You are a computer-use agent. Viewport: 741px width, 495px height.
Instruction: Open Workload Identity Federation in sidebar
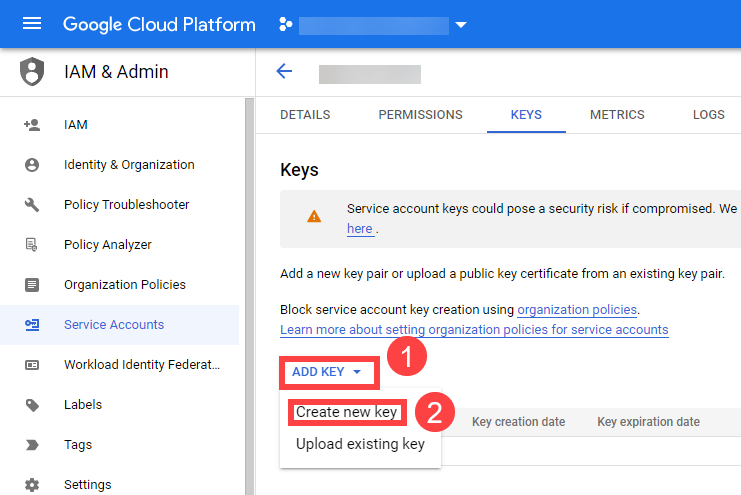point(141,365)
